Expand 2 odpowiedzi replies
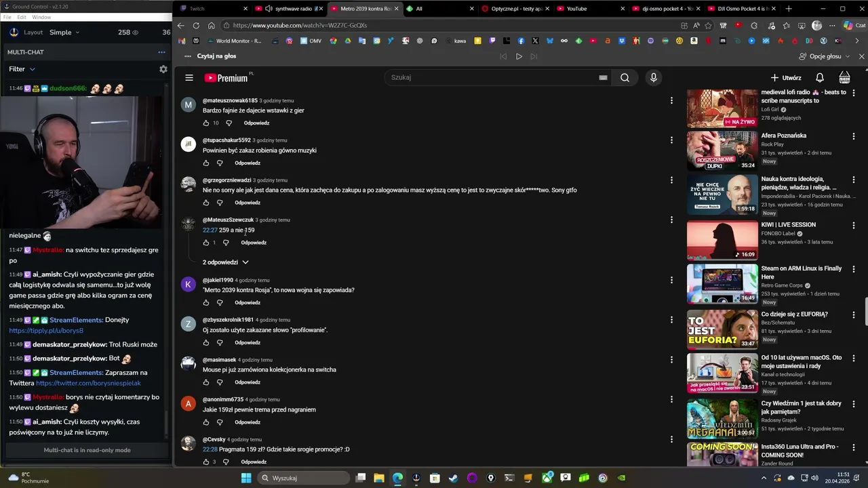Image resolution: width=868 pixels, height=488 pixels. (226, 262)
